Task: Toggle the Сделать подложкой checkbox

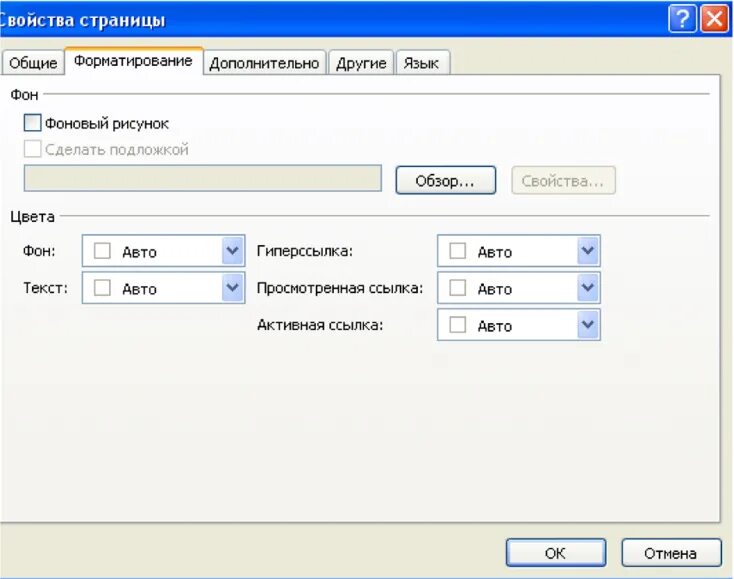Action: 32,149
